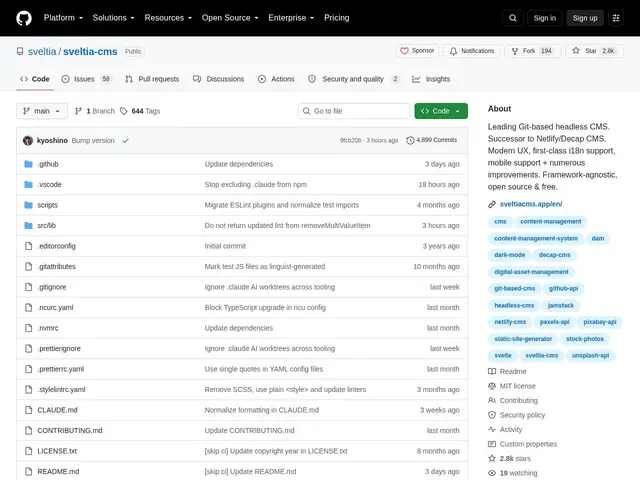Click the src/lib folder icon
The width and height of the screenshot is (640, 480).
pyautogui.click(x=28, y=225)
